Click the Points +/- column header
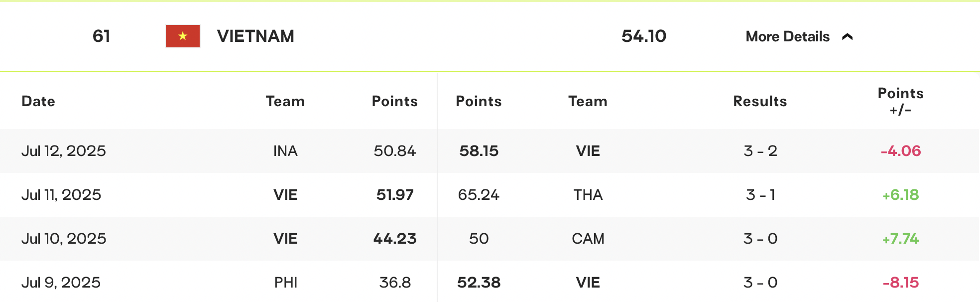980x302 pixels. click(900, 101)
